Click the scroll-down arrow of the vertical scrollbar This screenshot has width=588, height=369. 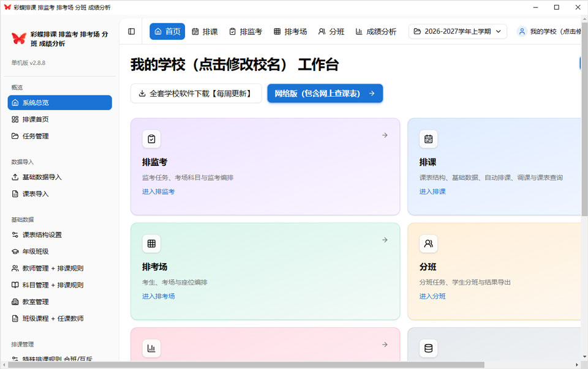(x=584, y=357)
